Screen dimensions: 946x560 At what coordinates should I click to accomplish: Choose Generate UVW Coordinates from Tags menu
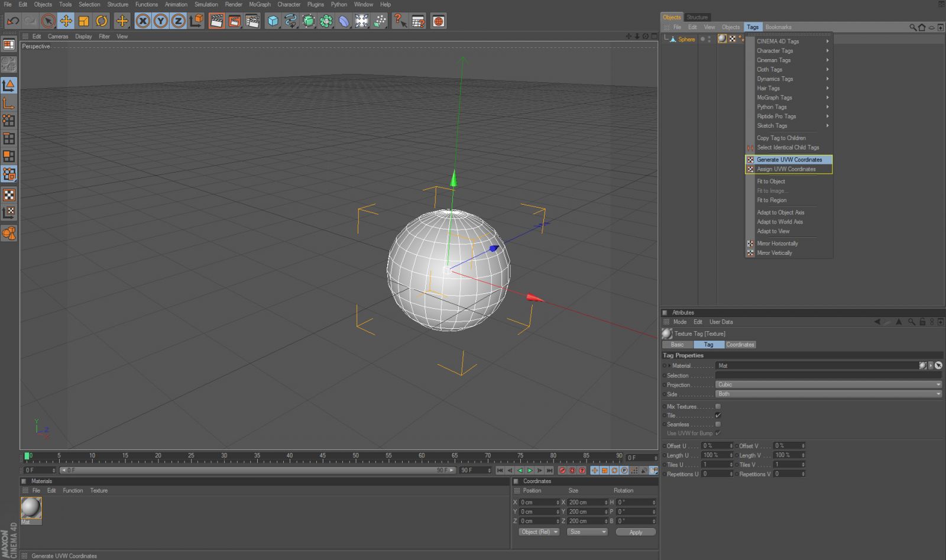click(789, 160)
